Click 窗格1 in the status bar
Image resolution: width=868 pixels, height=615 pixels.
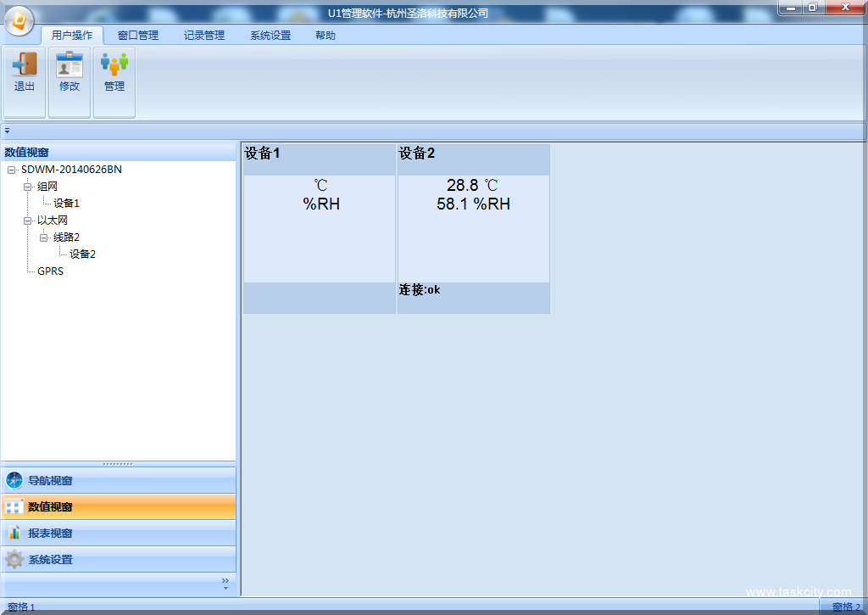click(x=19, y=607)
